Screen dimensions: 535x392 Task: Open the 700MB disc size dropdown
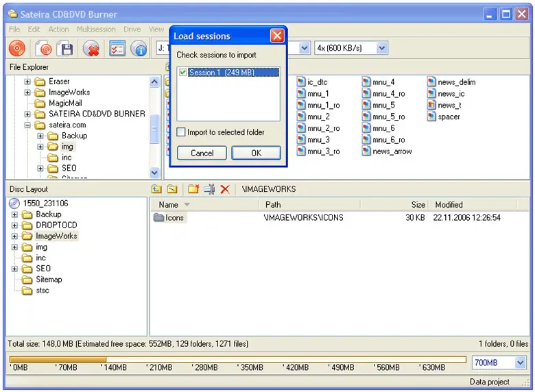pos(520,363)
